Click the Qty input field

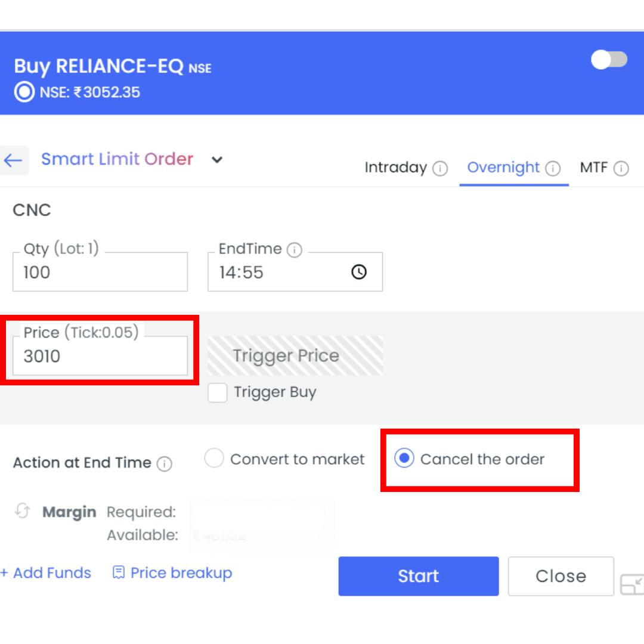pos(100,273)
